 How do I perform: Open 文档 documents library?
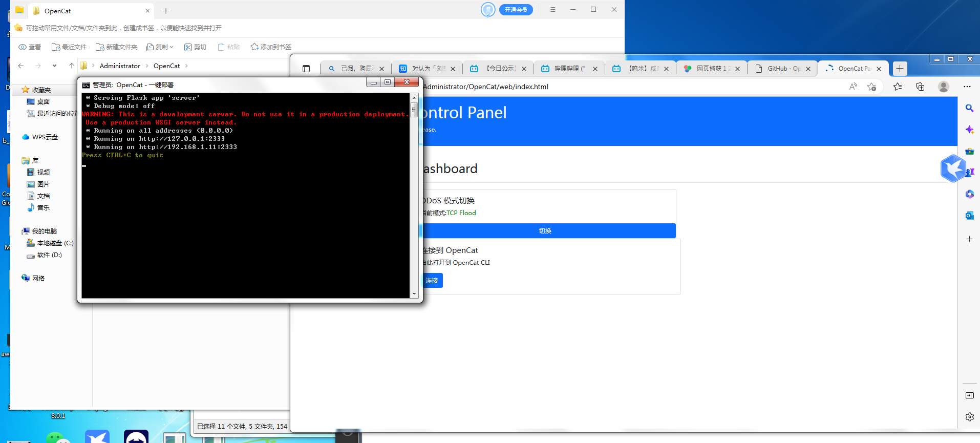point(43,196)
